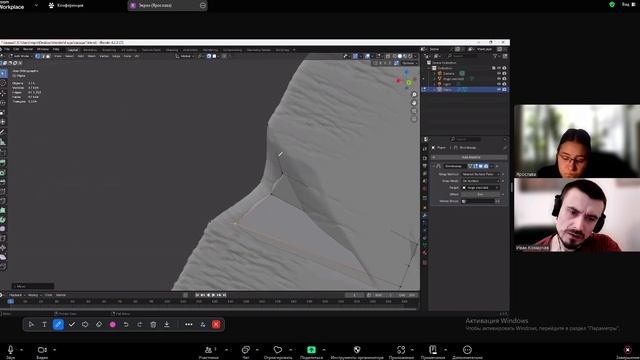Close the annotation toolbar with red X
The image size is (640, 360).
pyautogui.click(x=216, y=324)
